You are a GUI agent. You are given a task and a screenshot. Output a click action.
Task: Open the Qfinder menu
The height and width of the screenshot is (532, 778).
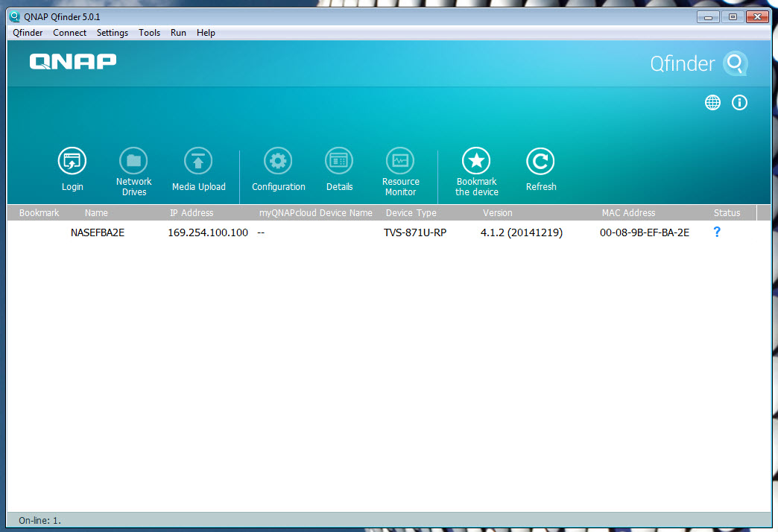(28, 33)
